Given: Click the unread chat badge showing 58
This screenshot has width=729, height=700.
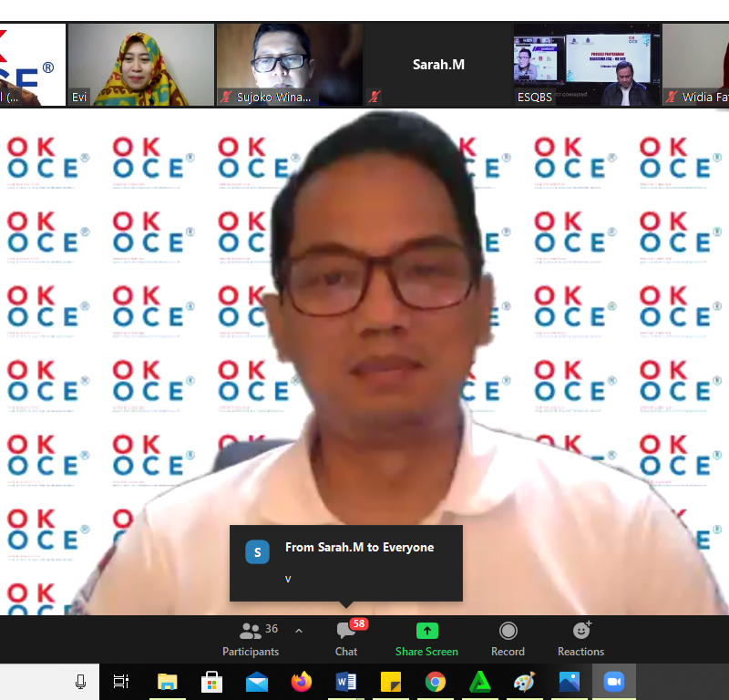Looking at the screenshot, I should 359,624.
